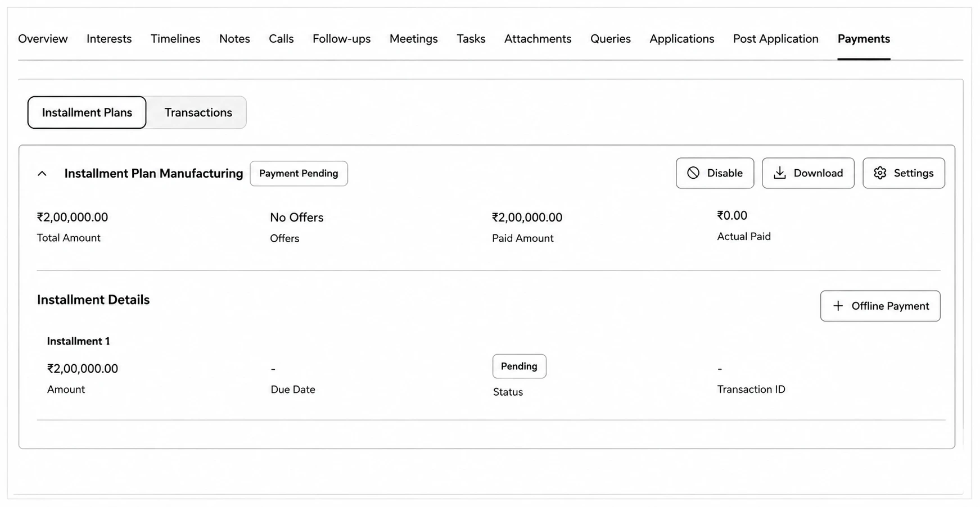Click the ₹2,00,000.00 Paid Amount value
The height and width of the screenshot is (507, 980).
(527, 218)
